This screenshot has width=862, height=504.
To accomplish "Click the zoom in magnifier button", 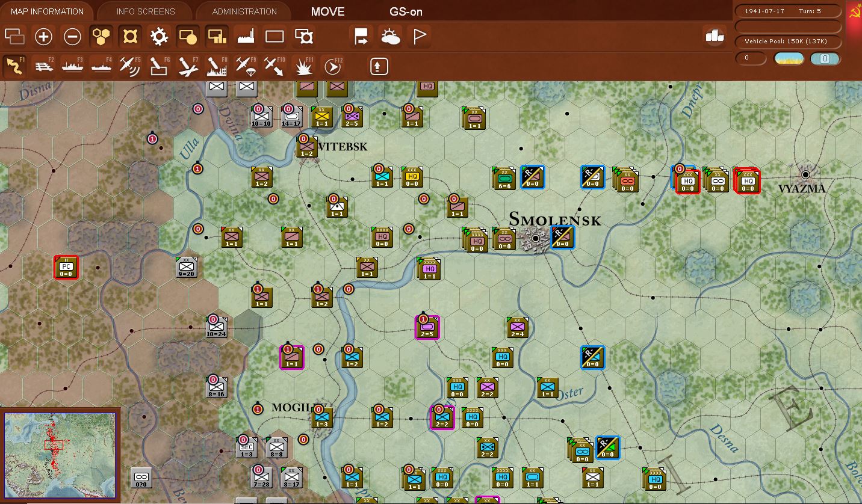I will coord(43,36).
